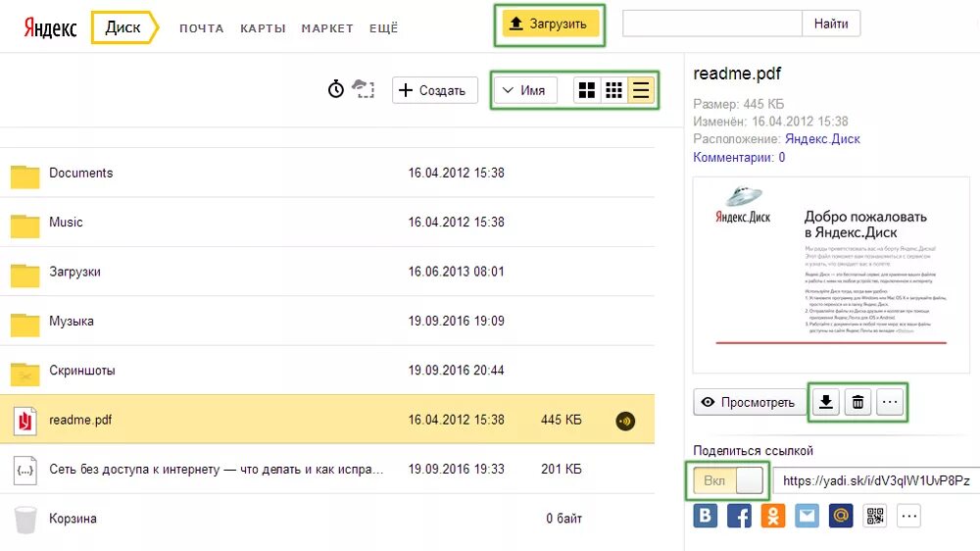Click the Просмотреть button
Viewport: 980px width, 551px height.
pos(750,402)
